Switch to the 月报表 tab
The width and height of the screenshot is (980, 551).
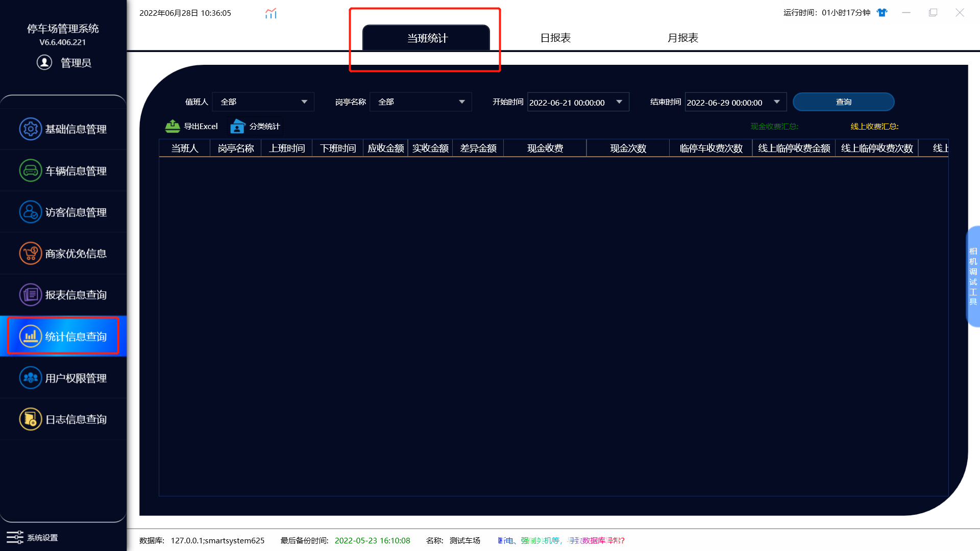[683, 38]
